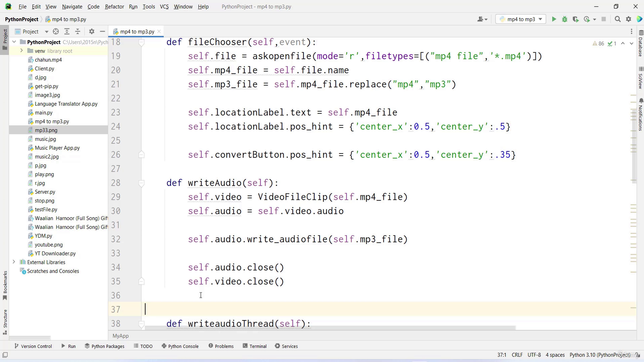Open IDE settings gear in top toolbar
644x362 pixels.
(629, 19)
